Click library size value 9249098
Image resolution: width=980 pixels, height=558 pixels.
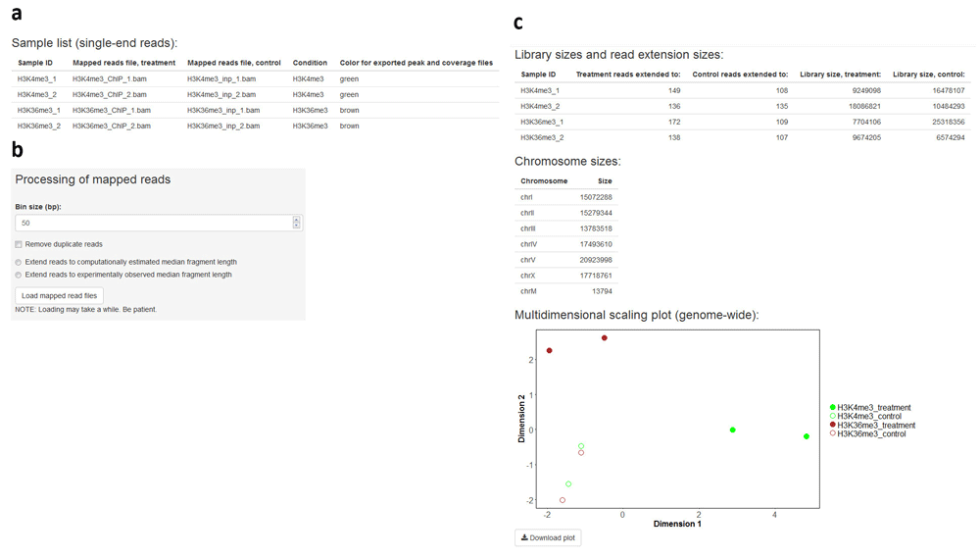[x=866, y=90]
